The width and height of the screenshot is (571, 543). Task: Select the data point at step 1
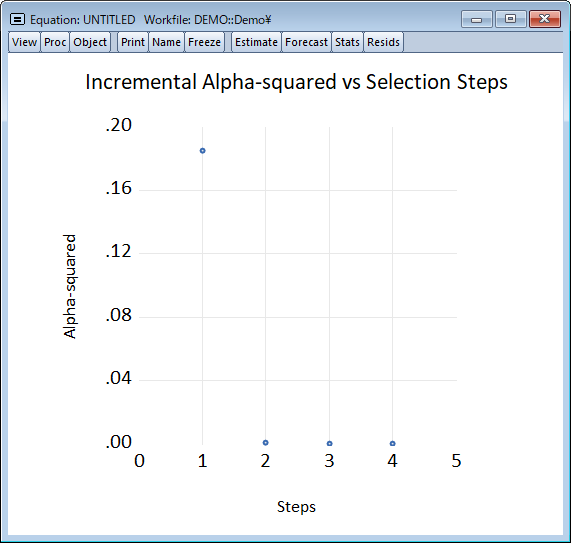coord(202,151)
